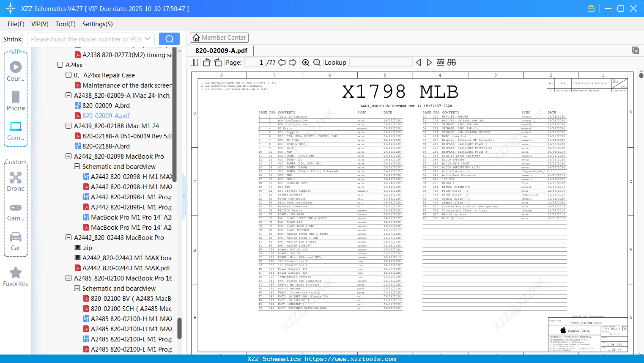
Task: Collapse the A2439_820-02188 iMac M1 24 node
Action: pyautogui.click(x=69, y=126)
